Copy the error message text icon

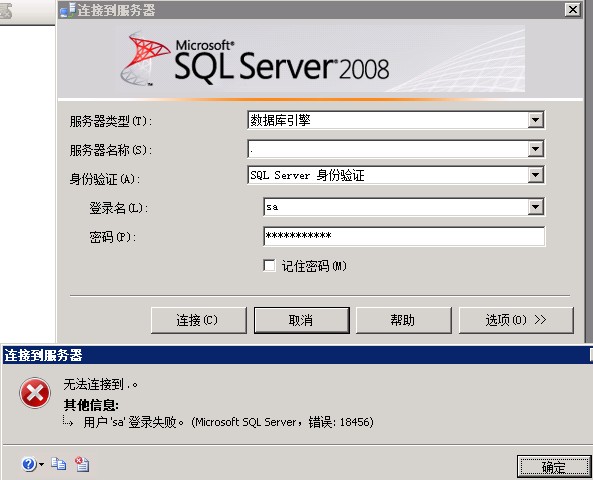point(59,464)
